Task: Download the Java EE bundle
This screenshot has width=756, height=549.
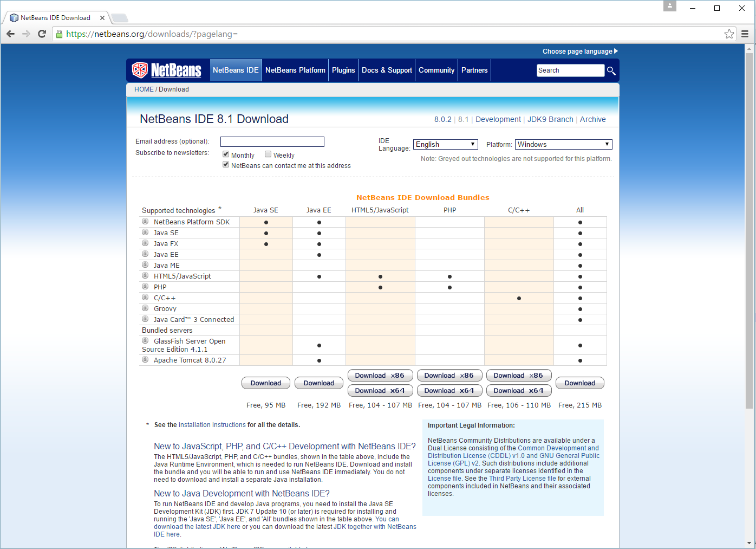Action: pyautogui.click(x=319, y=383)
